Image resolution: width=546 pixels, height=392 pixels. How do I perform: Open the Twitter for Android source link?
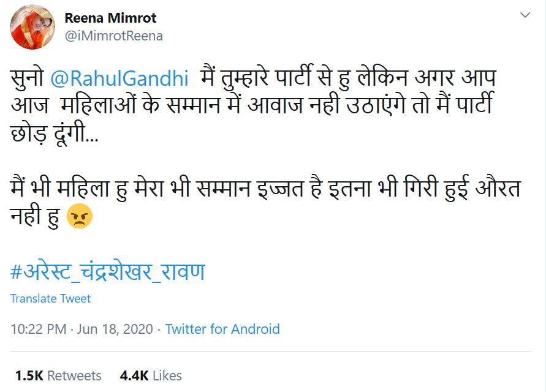(222, 329)
